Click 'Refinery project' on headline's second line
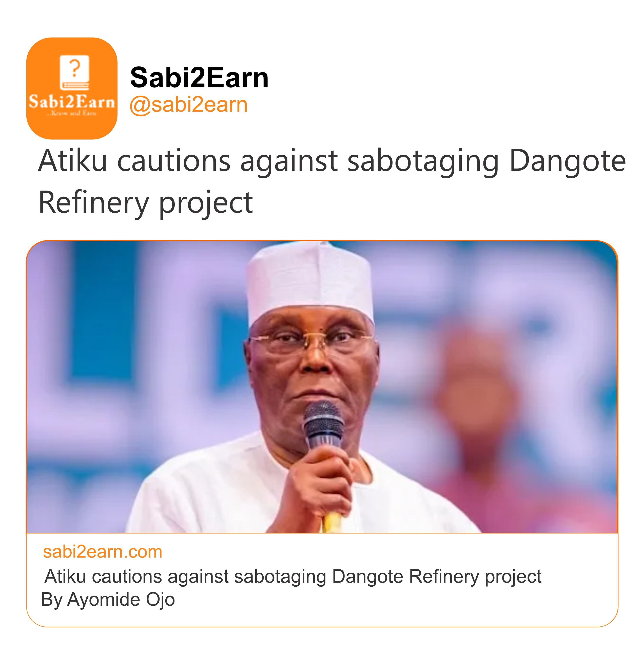Viewport: 644px width, 650px height. point(146,202)
